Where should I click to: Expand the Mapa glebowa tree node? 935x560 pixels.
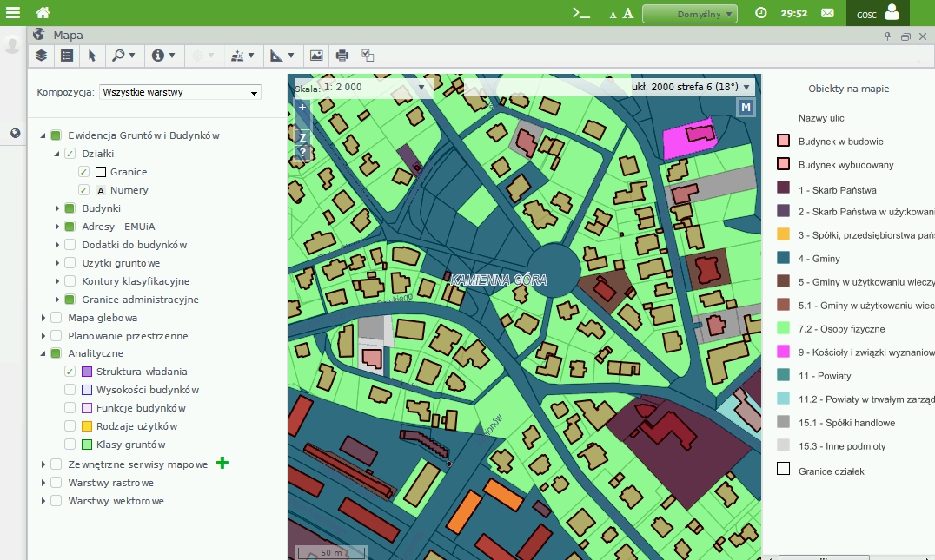pos(43,318)
